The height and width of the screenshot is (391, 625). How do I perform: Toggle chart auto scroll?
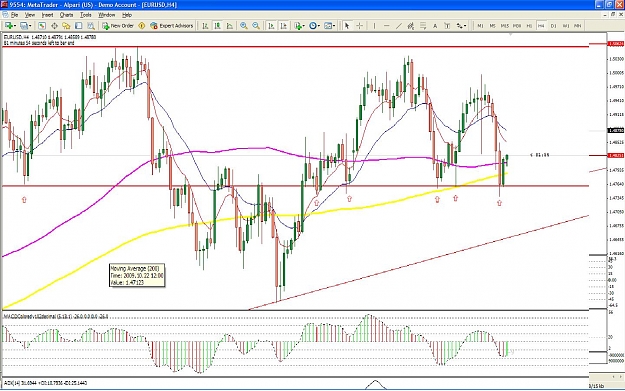coord(271,26)
